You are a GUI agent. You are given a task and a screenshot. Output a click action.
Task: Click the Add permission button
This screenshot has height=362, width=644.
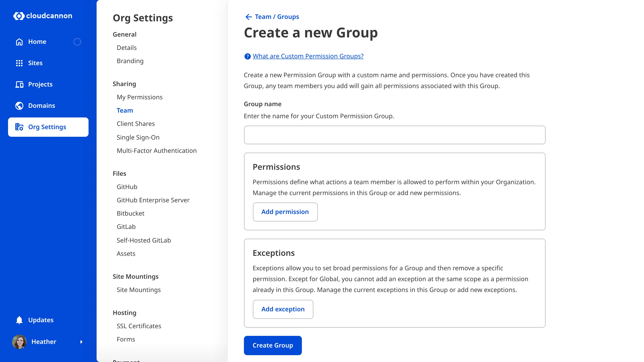pyautogui.click(x=285, y=212)
